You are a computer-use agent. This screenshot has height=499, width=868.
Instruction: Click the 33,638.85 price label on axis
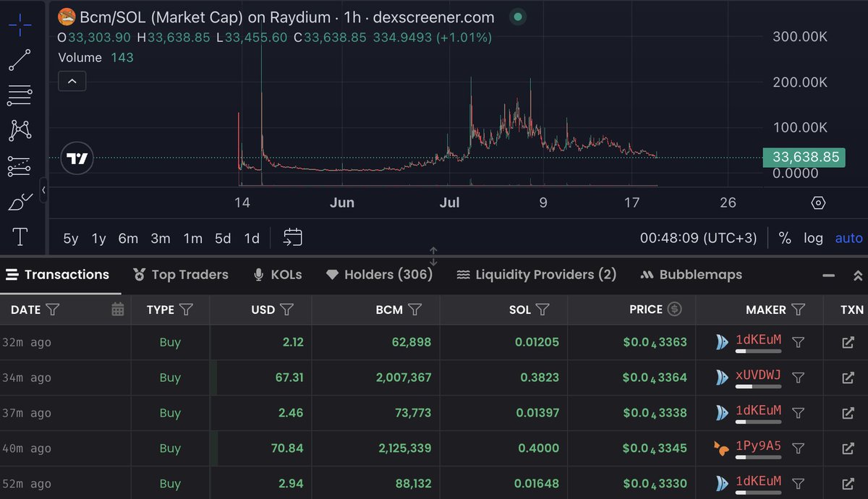[x=804, y=157]
